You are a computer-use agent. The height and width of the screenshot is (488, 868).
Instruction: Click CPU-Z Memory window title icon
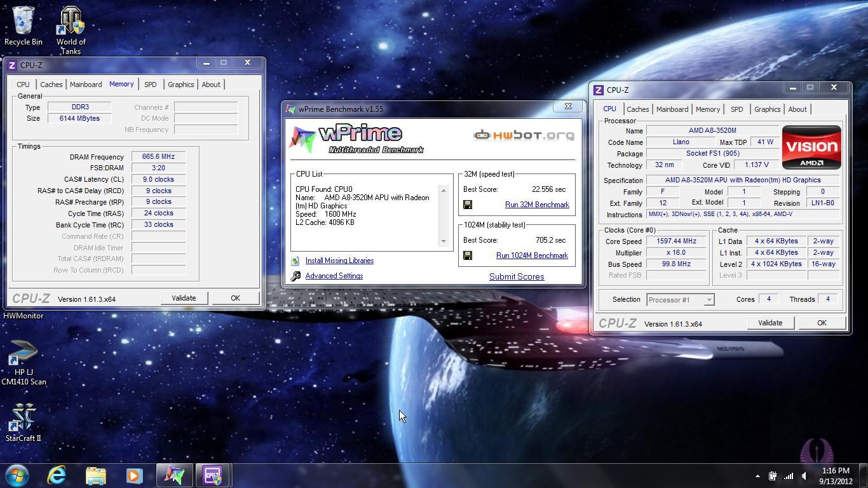[x=12, y=65]
